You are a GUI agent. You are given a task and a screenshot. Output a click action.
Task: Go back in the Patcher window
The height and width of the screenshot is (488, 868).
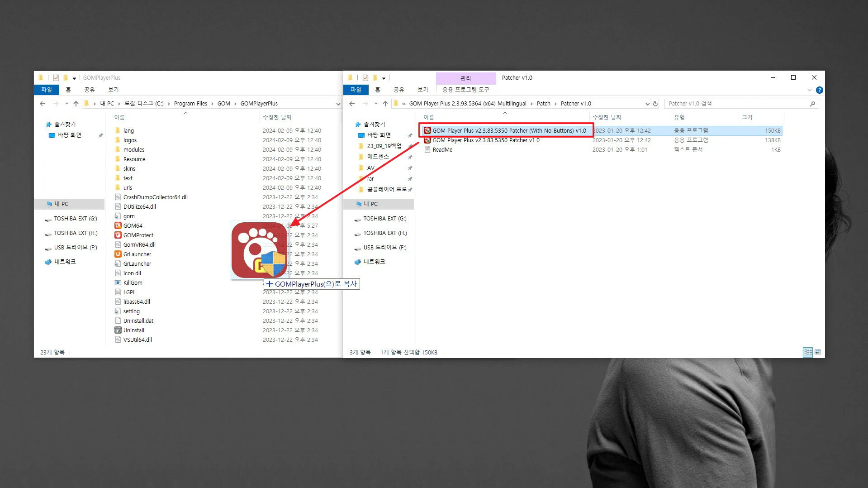pos(352,104)
